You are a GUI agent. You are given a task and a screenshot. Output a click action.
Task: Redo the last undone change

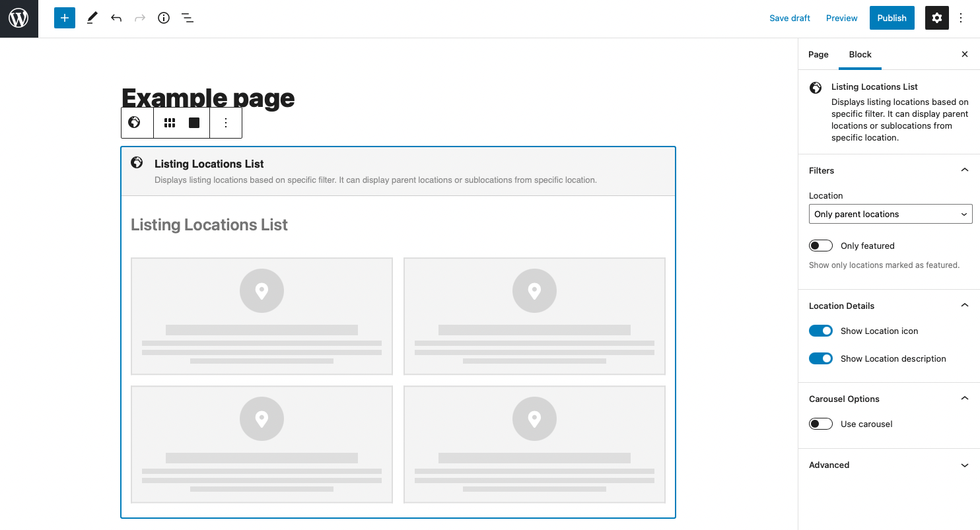point(140,18)
